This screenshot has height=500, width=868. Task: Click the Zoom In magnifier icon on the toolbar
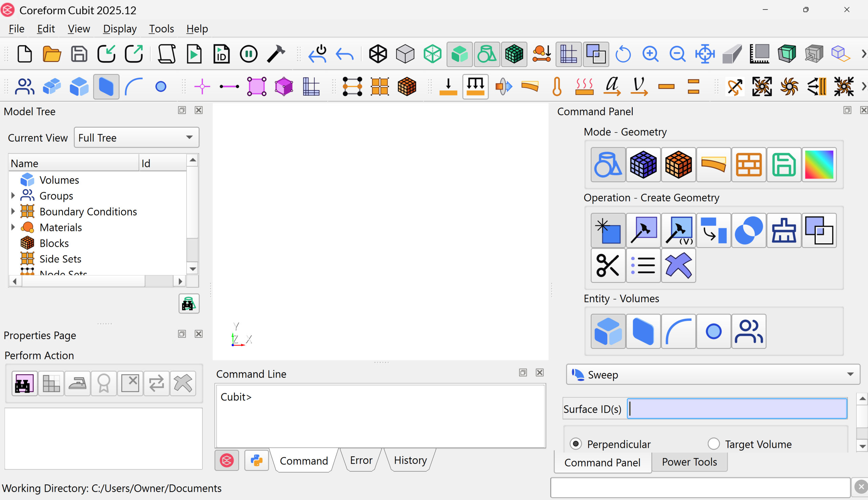pos(650,54)
